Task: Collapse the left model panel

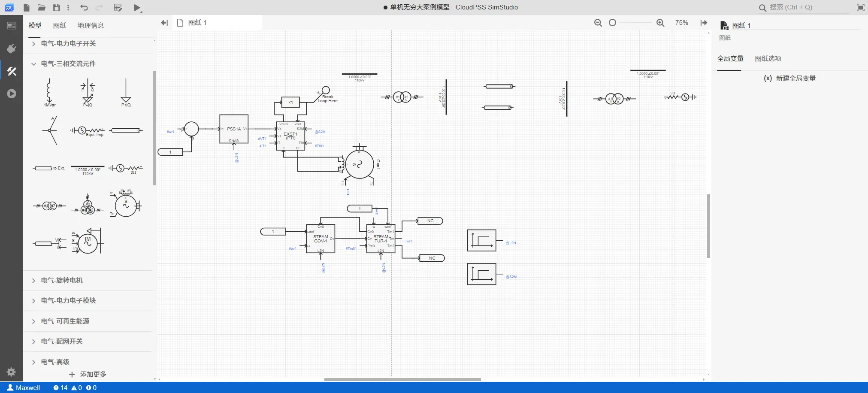Action: click(164, 23)
